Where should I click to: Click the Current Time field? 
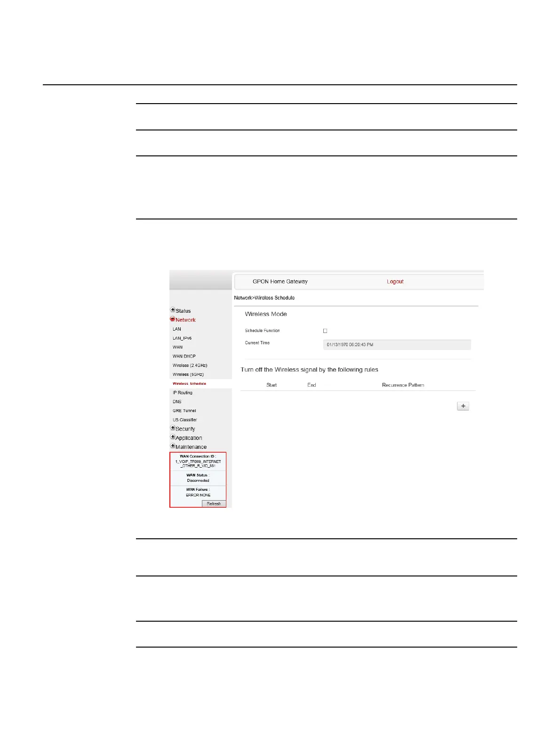(397, 345)
